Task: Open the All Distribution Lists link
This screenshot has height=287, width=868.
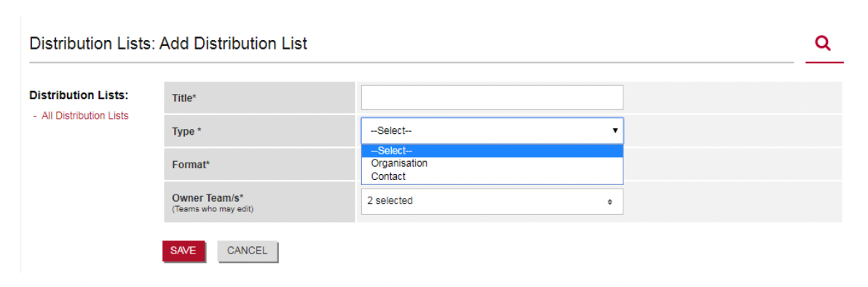Action: tap(84, 116)
